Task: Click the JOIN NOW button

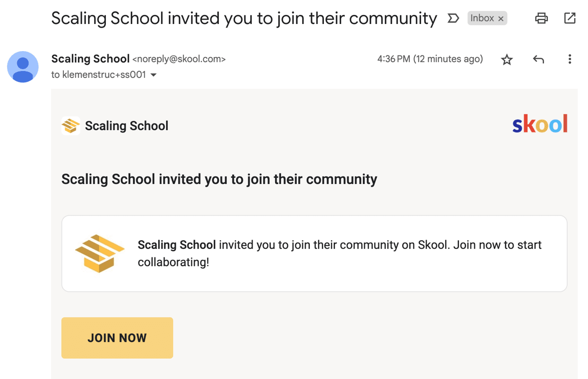Action: click(x=117, y=338)
